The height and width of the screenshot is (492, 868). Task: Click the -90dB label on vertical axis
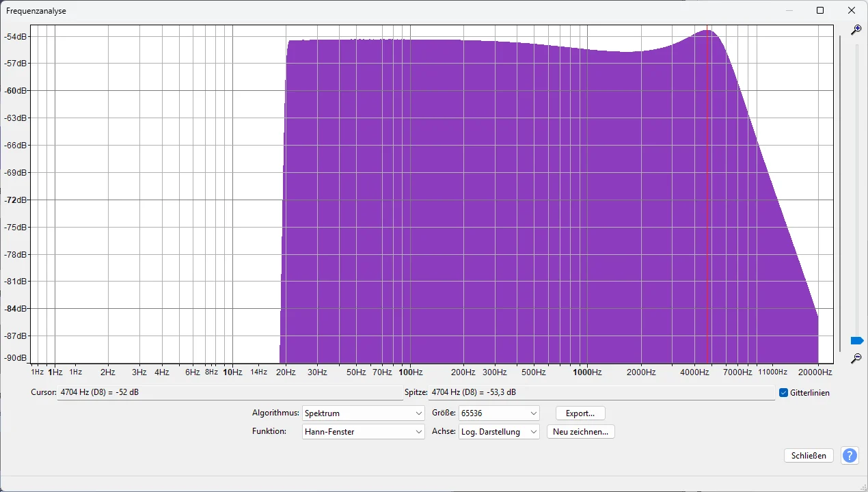point(15,358)
